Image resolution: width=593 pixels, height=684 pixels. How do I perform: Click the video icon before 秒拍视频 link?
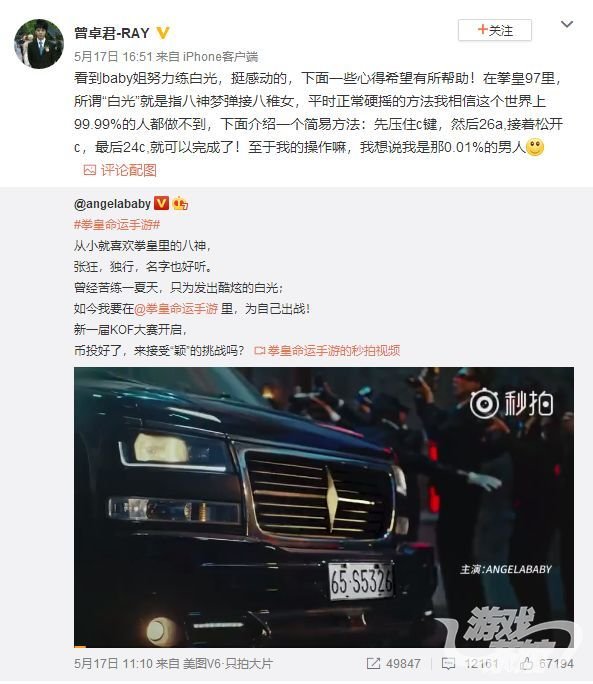pyautogui.click(x=260, y=351)
